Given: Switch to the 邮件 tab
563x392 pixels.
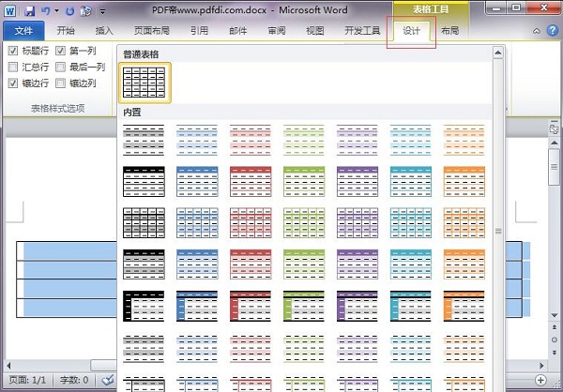Looking at the screenshot, I should (238, 31).
